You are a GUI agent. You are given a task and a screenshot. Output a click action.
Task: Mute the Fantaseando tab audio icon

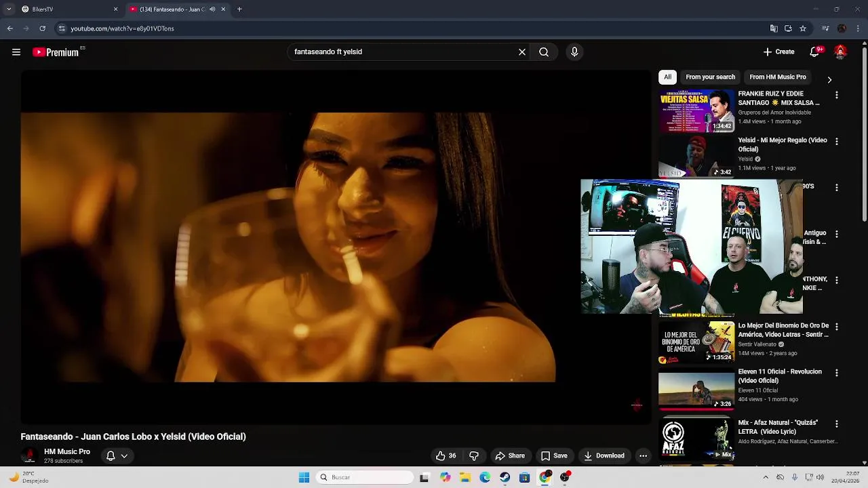tap(212, 9)
